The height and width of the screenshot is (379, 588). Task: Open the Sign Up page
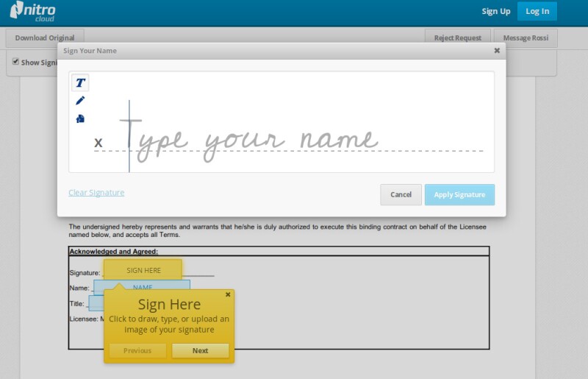pyautogui.click(x=495, y=11)
